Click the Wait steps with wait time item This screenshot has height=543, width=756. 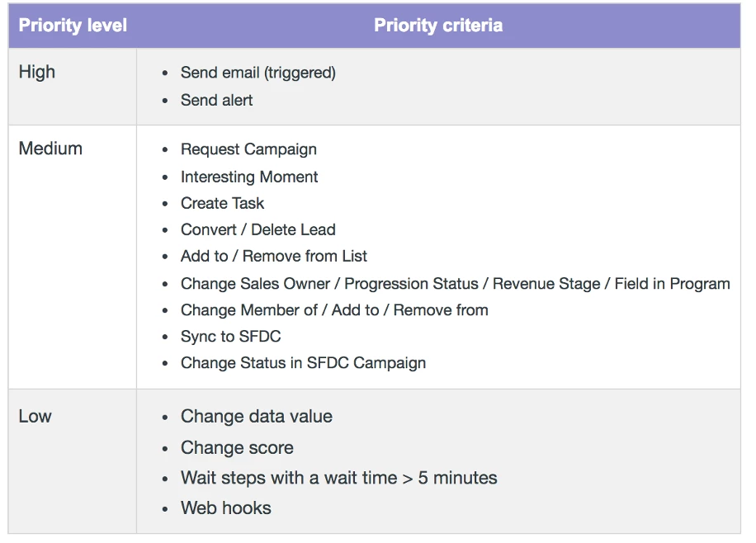pyautogui.click(x=338, y=478)
